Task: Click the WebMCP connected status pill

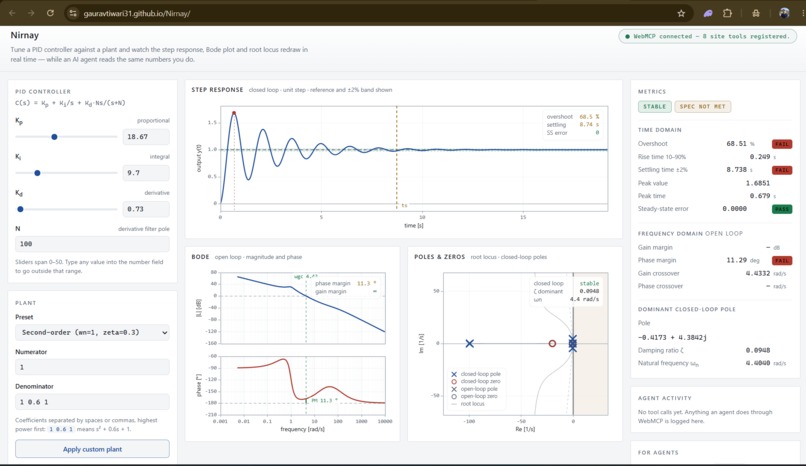Action: (707, 36)
